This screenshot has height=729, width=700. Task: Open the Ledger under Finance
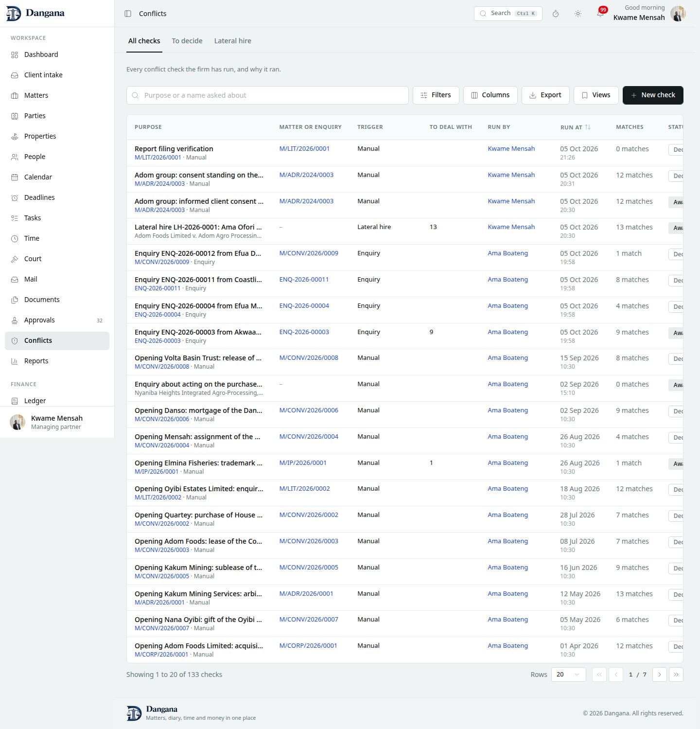[x=57, y=401]
